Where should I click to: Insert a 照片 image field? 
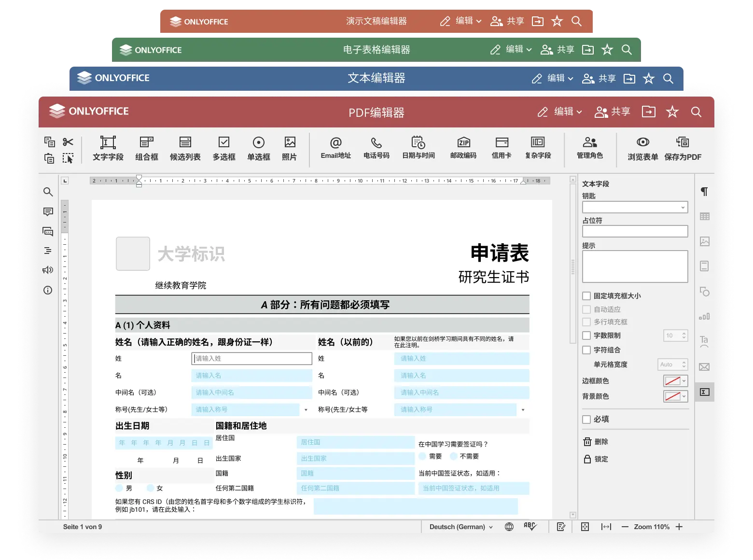290,148
